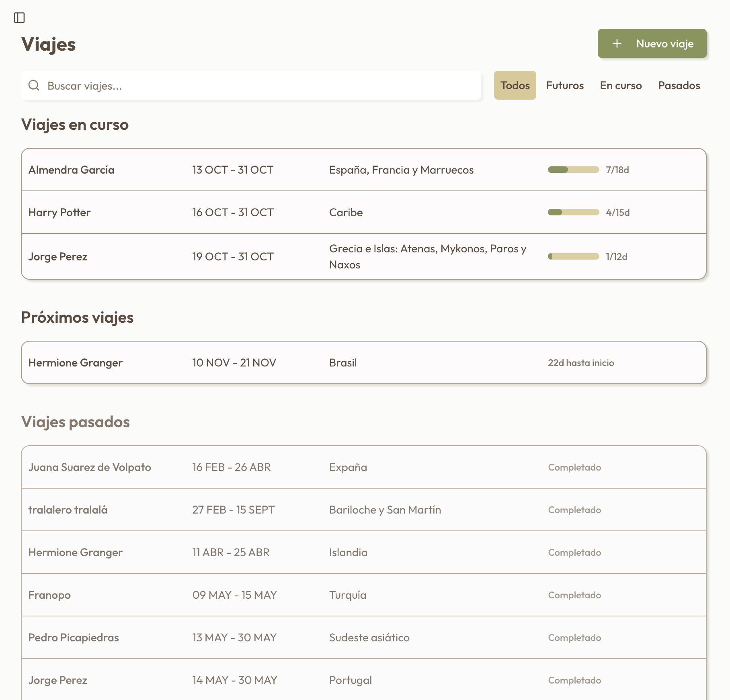This screenshot has width=730, height=700.
Task: Click the Viajes page heading
Action: (x=48, y=44)
